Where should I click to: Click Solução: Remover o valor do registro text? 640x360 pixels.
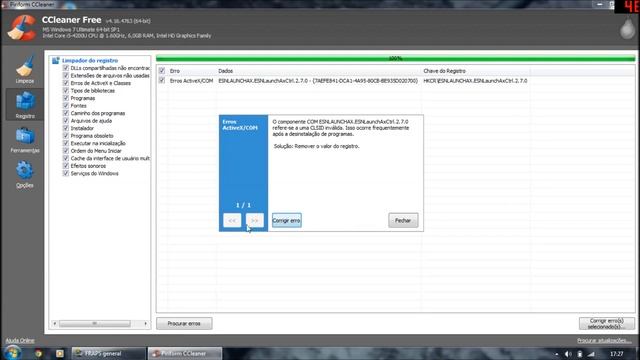(317, 146)
